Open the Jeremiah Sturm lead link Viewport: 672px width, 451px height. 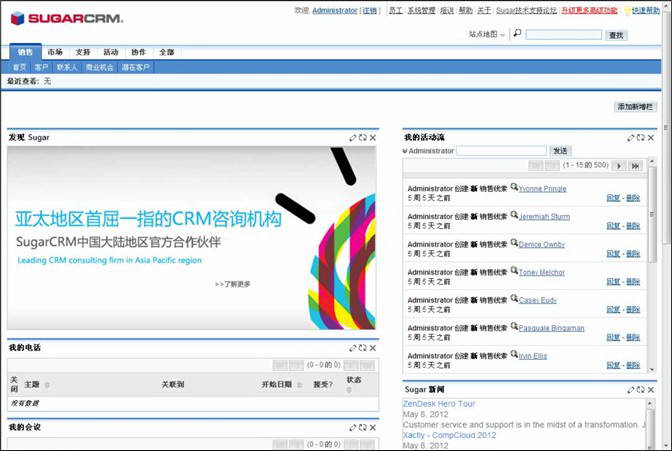pos(544,216)
